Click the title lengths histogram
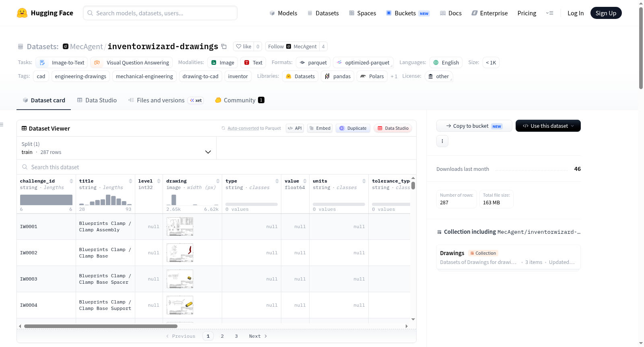644x347 pixels. (105, 200)
